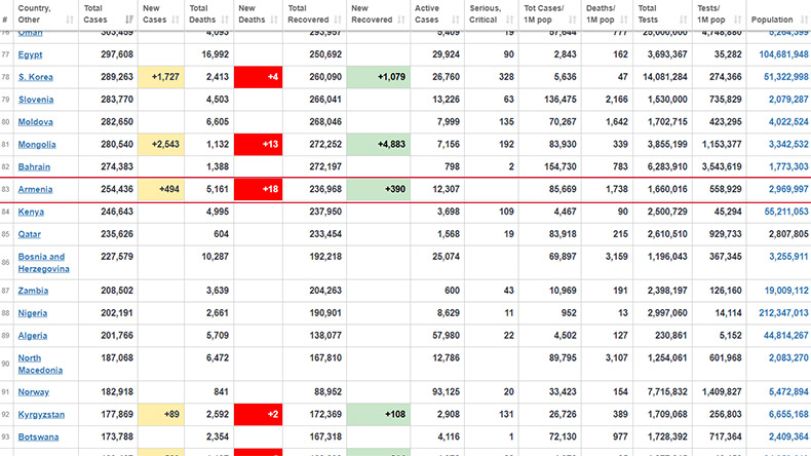Click Active Cases column sort icon
The height and width of the screenshot is (456, 811).
pos(455,20)
